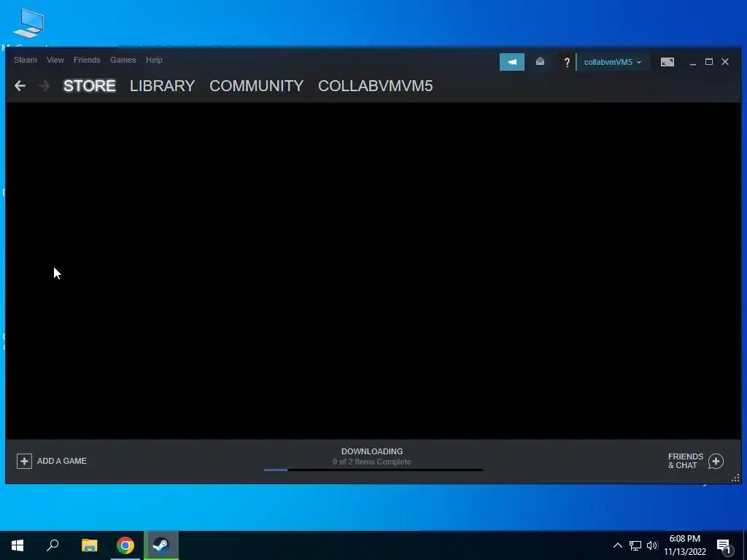Image resolution: width=747 pixels, height=560 pixels.
Task: Switch to the STORE tab
Action: tap(90, 86)
